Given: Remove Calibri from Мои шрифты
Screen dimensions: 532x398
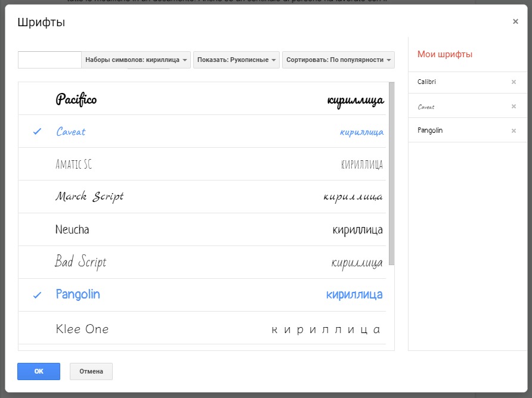Looking at the screenshot, I should pyautogui.click(x=514, y=82).
